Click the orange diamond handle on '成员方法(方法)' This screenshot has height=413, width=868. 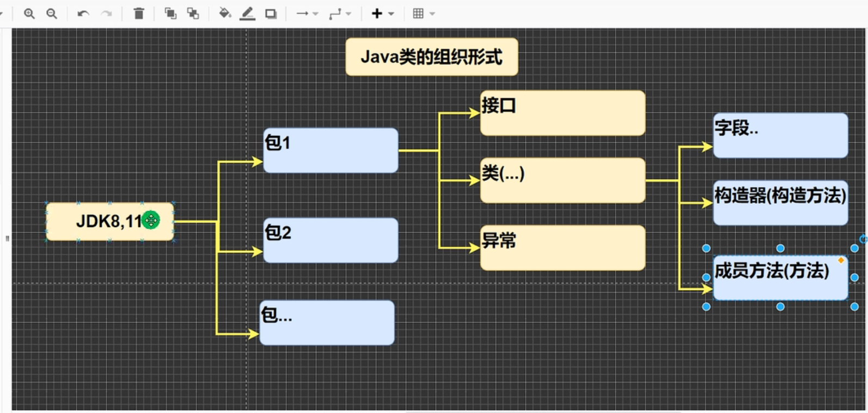click(841, 260)
